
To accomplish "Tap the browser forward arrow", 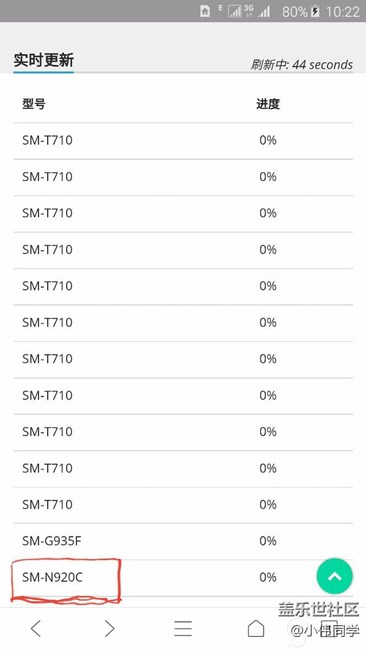I will pos(109,628).
